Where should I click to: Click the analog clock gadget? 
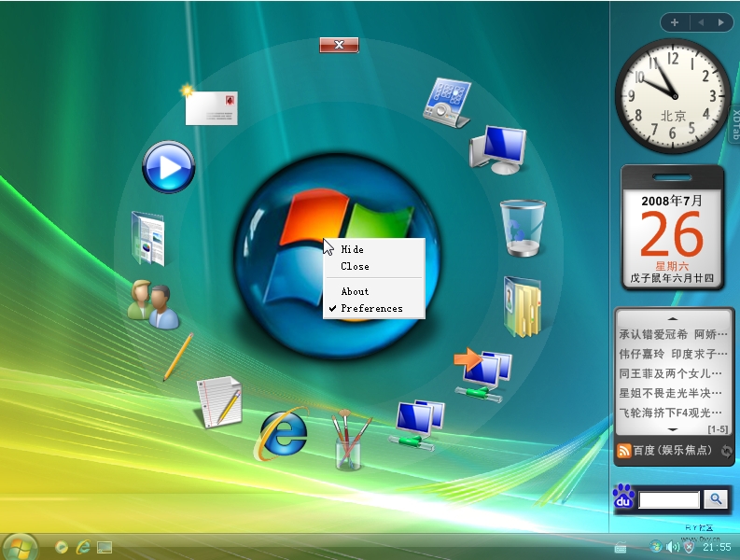click(x=674, y=96)
